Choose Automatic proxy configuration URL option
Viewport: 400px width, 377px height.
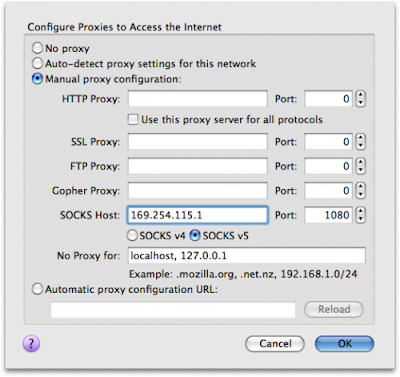point(37,289)
